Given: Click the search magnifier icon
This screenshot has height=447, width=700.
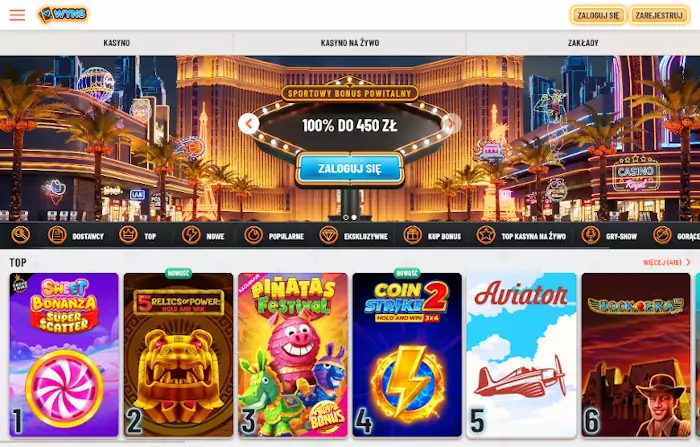Looking at the screenshot, I should [x=21, y=235].
